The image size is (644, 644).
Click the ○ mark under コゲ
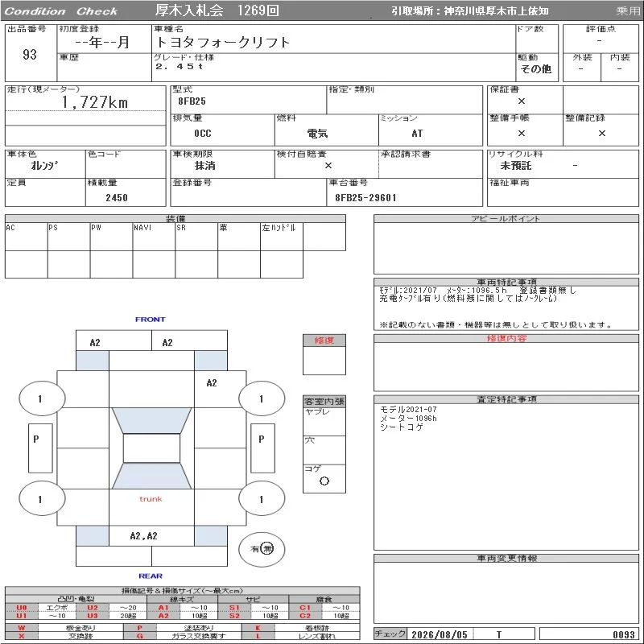(x=324, y=481)
